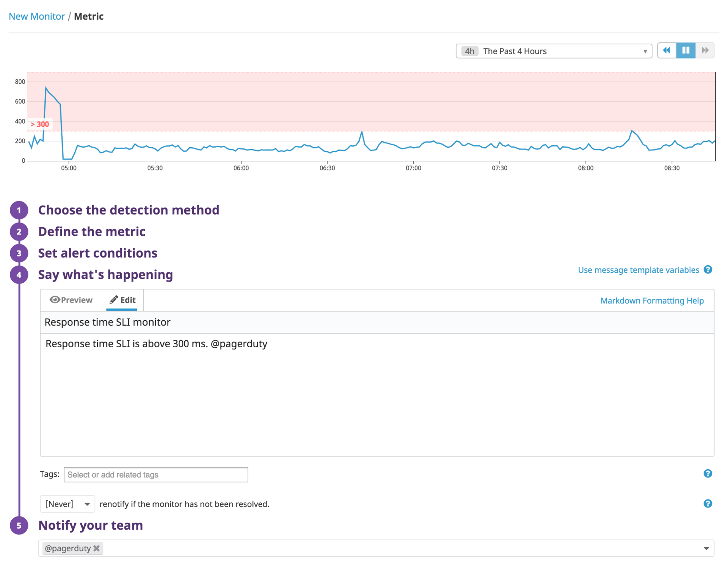Open step 1 Choose the detection method
Viewport: 728px width, 565px height.
coord(129,210)
